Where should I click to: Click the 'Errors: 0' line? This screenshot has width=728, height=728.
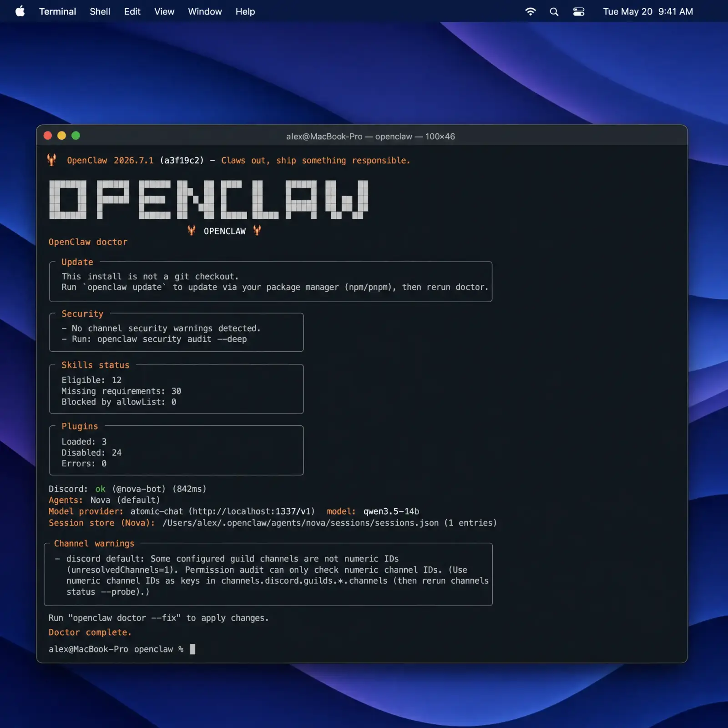pyautogui.click(x=84, y=464)
